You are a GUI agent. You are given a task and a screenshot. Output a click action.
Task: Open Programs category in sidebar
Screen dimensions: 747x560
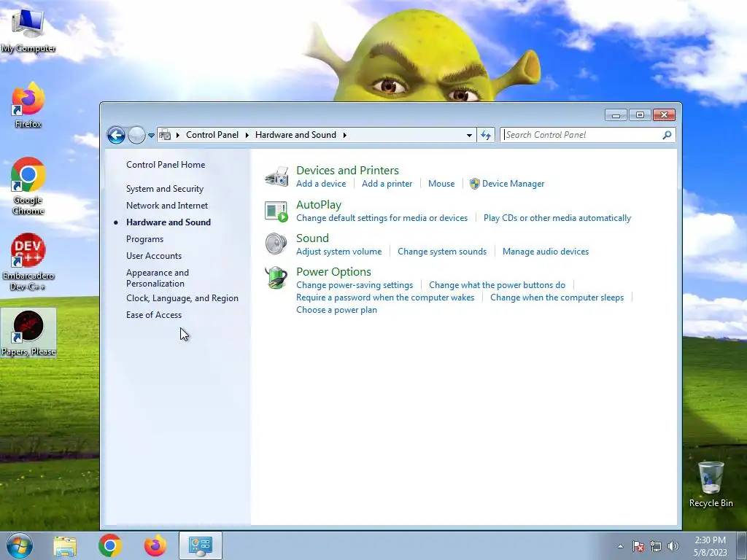(x=145, y=239)
